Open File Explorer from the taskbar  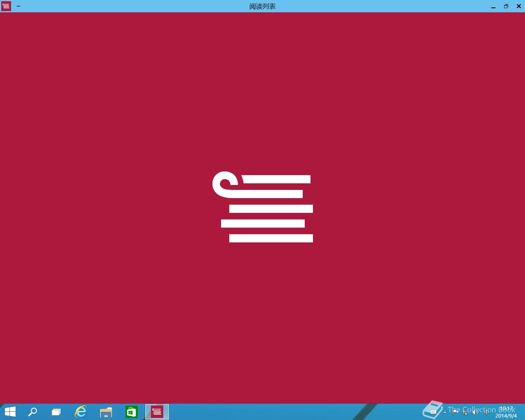(x=106, y=412)
